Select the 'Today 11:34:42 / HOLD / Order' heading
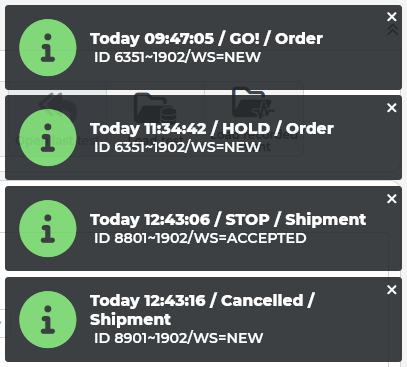Viewport: 407px width, 367px height. coord(212,129)
